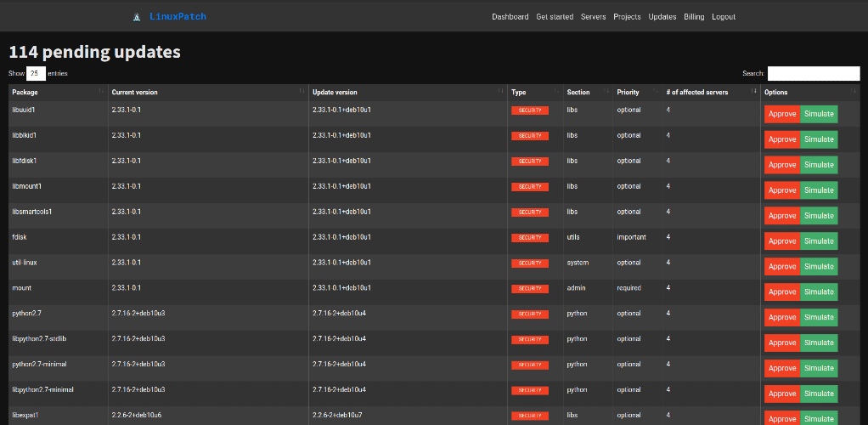This screenshot has width=868, height=425.
Task: Sort by Type column arrows
Action: [555, 91]
